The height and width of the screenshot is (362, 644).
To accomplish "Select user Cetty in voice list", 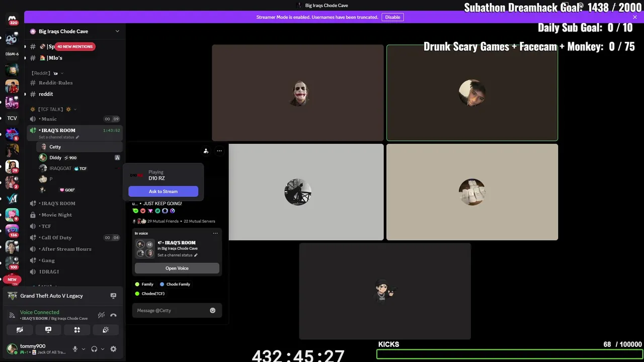I will pyautogui.click(x=79, y=147).
